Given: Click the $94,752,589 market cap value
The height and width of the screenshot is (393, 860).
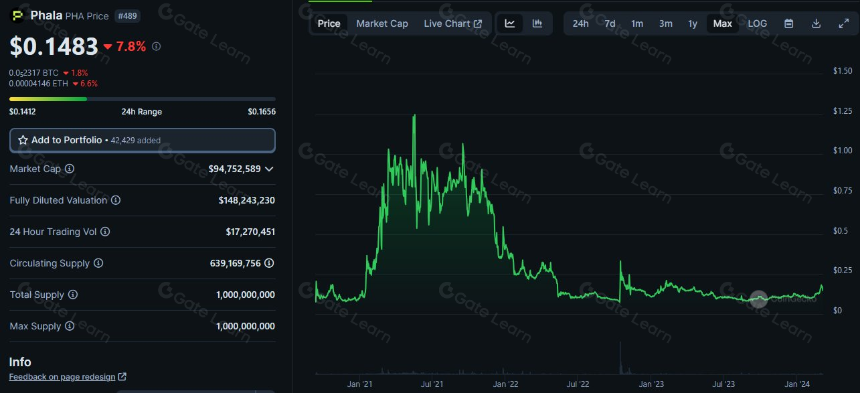Looking at the screenshot, I should click(235, 169).
